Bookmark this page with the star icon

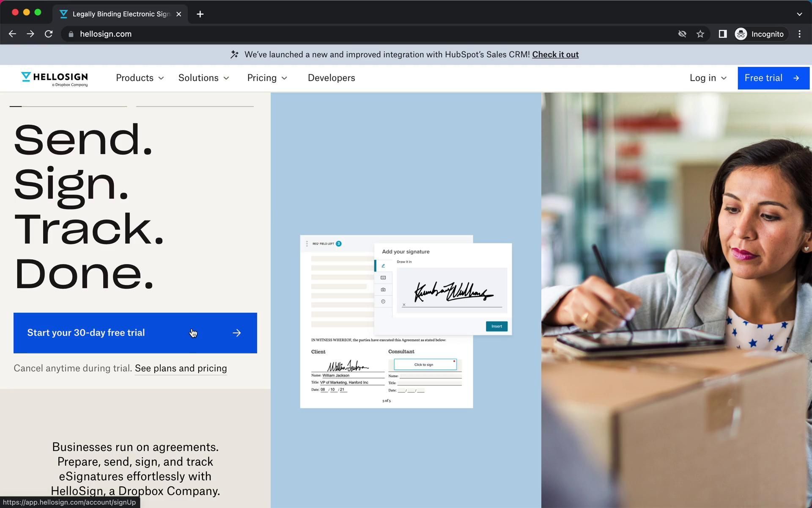coord(700,34)
